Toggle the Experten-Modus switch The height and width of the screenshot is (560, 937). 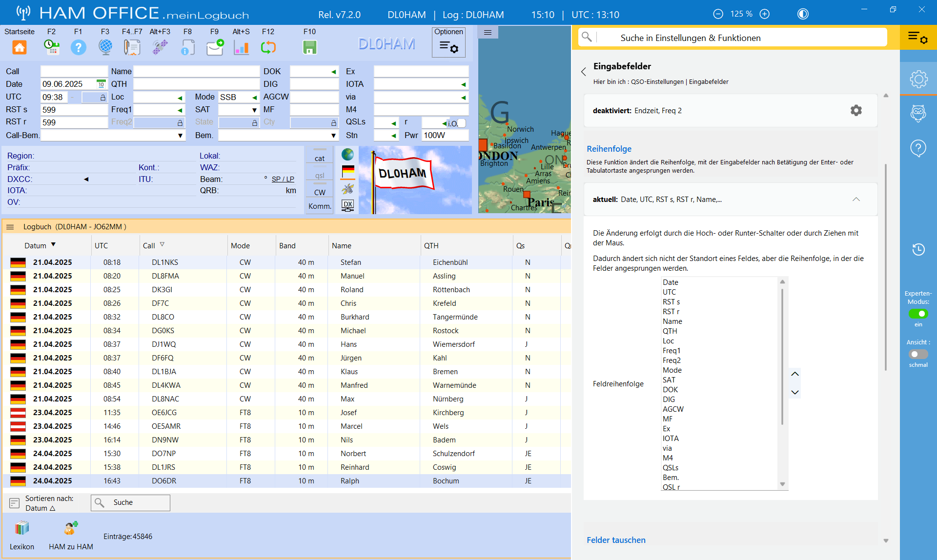coord(918,314)
